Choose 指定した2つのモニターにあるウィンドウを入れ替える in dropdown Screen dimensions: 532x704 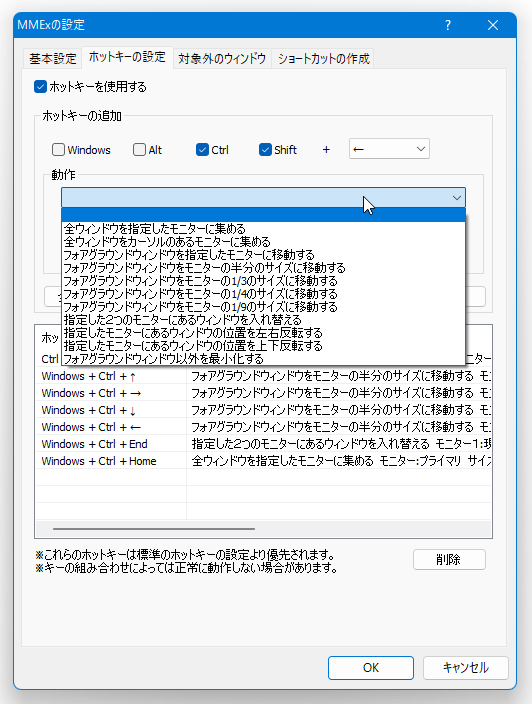pos(264,320)
